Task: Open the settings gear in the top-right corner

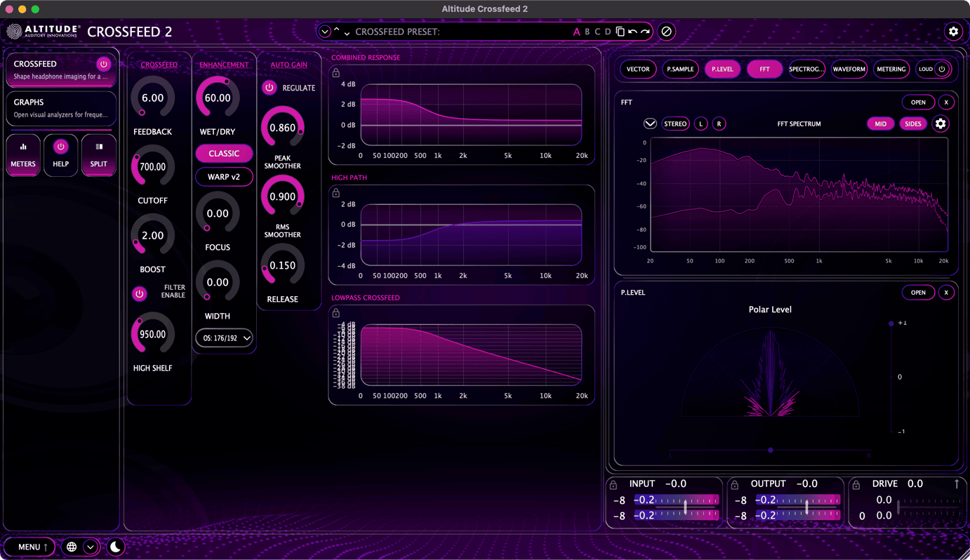Action: (x=952, y=32)
